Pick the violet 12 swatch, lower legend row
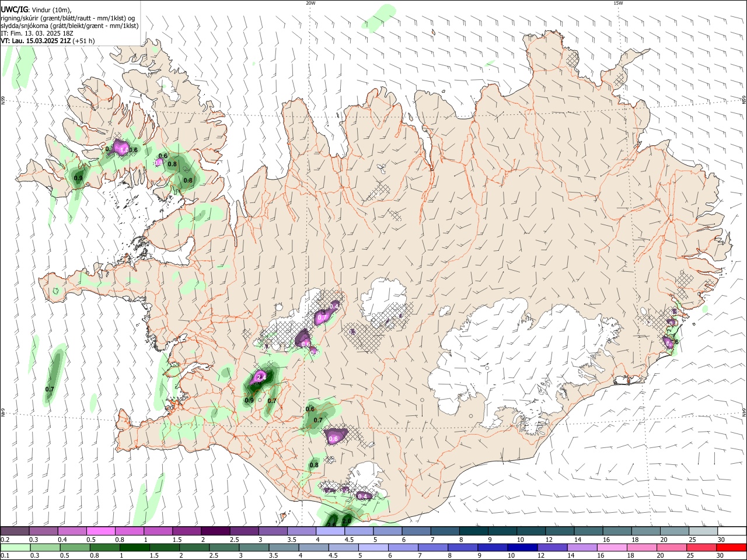The width and height of the screenshot is (747, 560). (x=552, y=547)
